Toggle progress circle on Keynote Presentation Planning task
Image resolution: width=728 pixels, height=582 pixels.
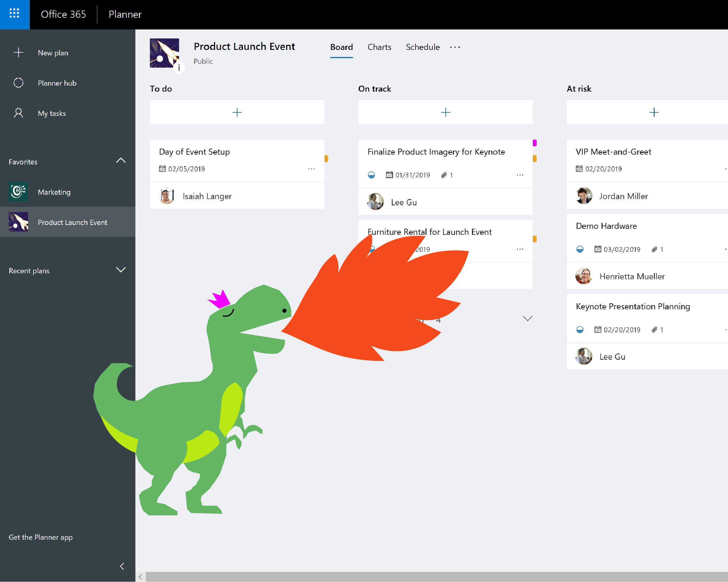[580, 330]
